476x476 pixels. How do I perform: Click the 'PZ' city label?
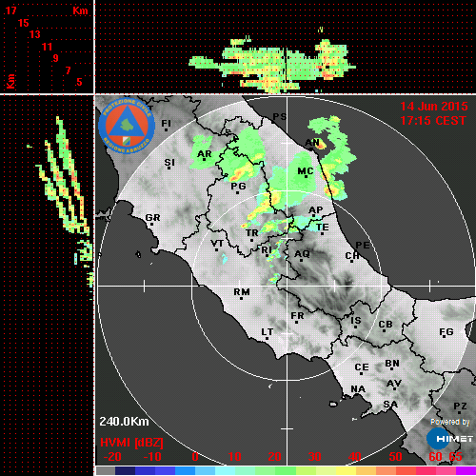tap(460, 407)
